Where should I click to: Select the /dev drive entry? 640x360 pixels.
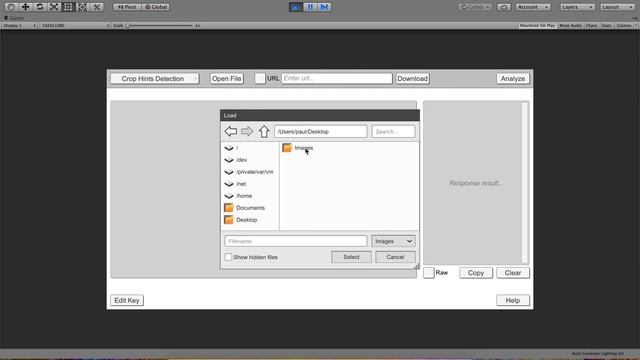click(250, 160)
